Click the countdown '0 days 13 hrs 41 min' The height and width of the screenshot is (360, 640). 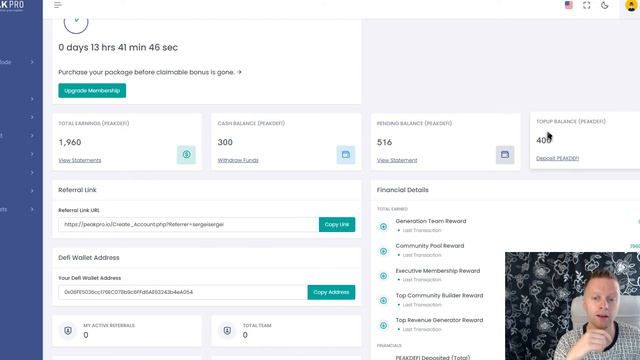(x=102, y=47)
